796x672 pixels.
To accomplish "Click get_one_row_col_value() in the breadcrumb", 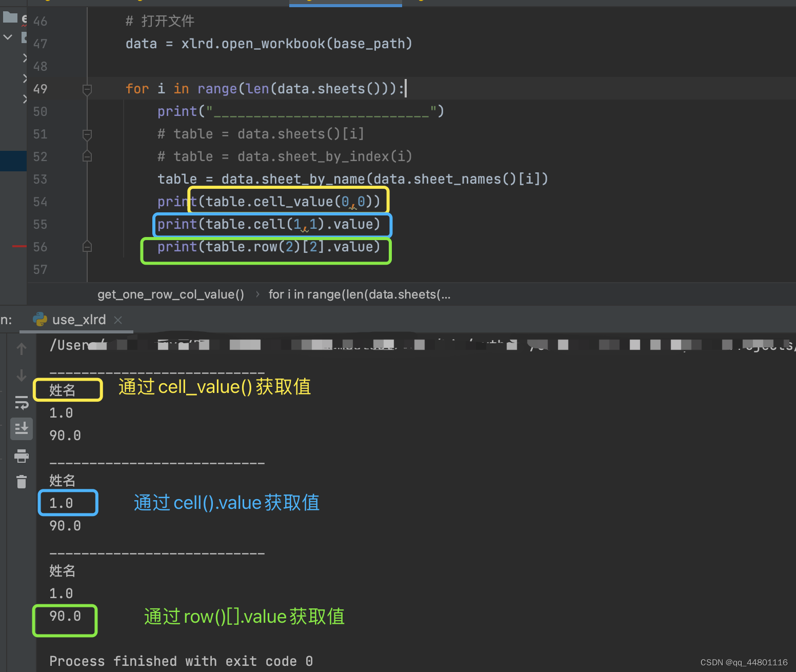I will click(x=171, y=294).
